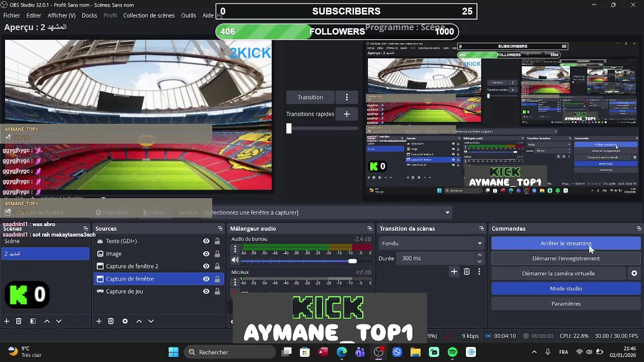The width and height of the screenshot is (644, 362).
Task: Increase transition Durée value
Action: pos(479,255)
